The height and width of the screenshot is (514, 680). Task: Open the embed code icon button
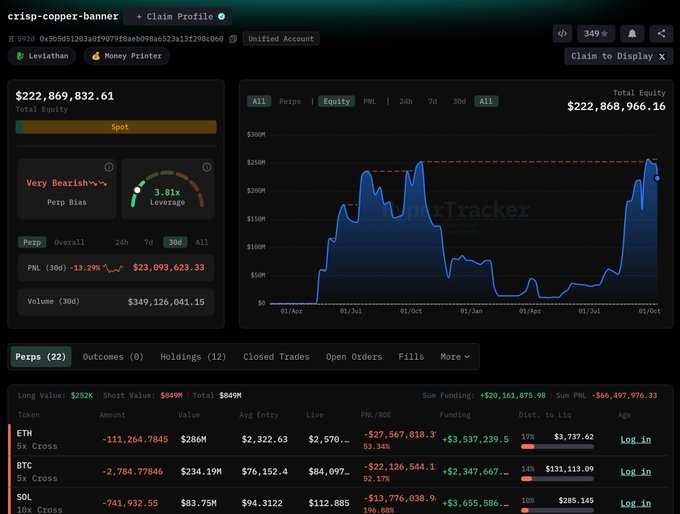(x=562, y=33)
